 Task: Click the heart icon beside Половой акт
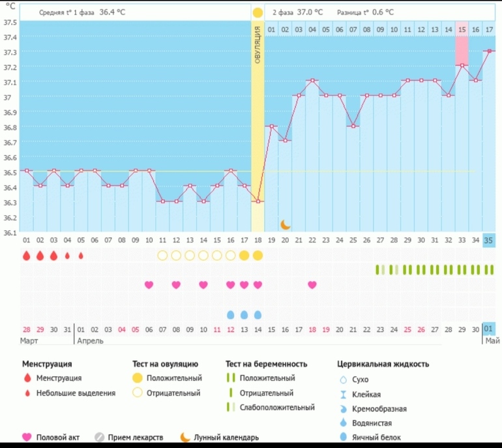click(x=27, y=437)
